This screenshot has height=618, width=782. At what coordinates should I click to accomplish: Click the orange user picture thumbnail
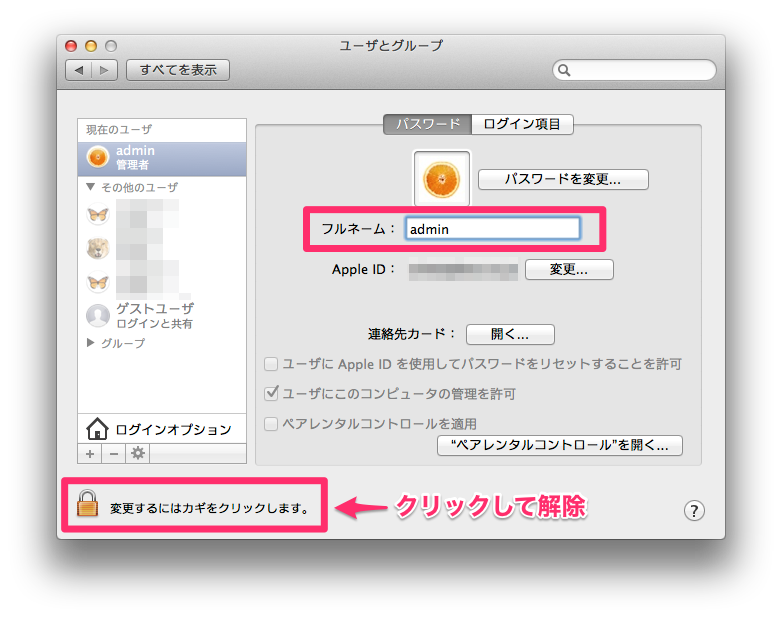pos(441,179)
